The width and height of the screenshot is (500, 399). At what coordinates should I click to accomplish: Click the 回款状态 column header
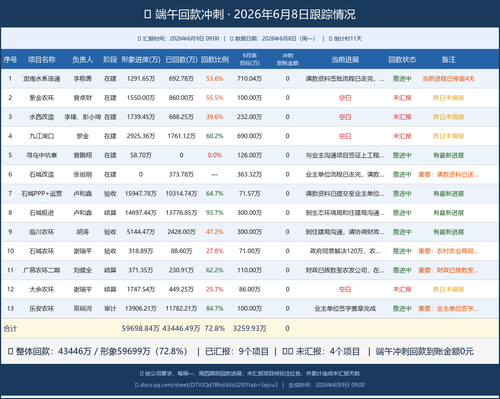(x=402, y=60)
